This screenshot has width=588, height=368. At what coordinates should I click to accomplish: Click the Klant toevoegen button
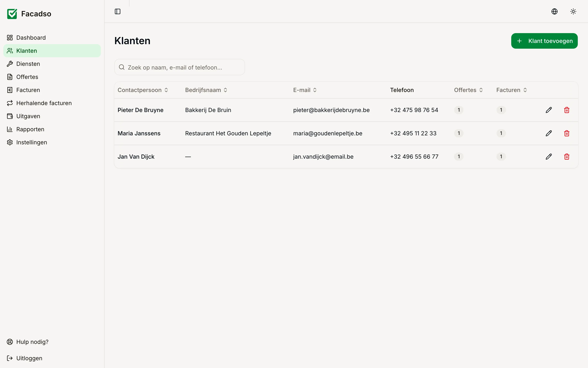544,41
